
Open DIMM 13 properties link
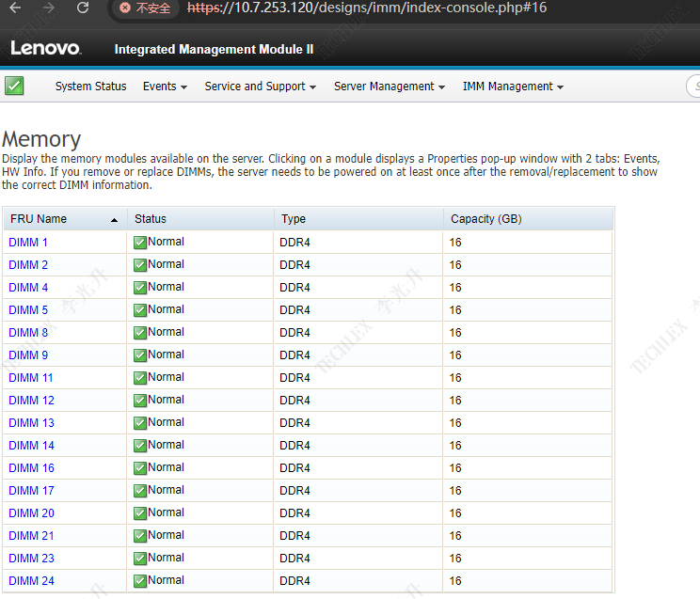31,423
